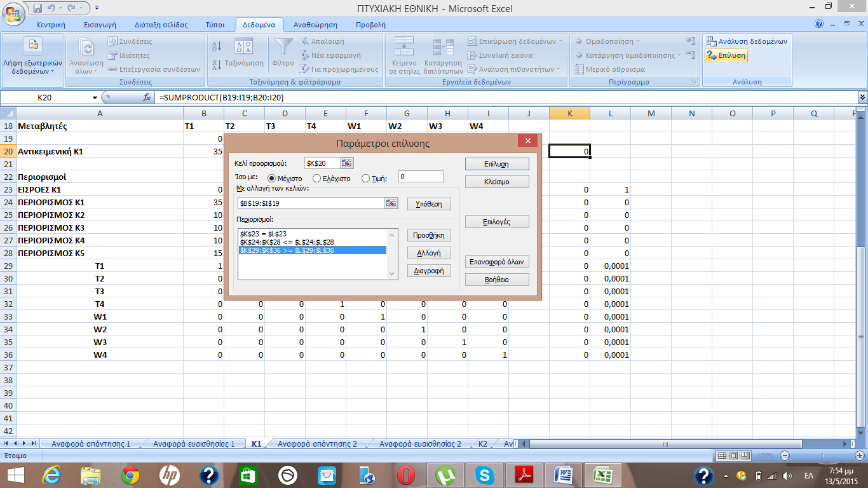The height and width of the screenshot is (488, 868).
Task: Click the fx insert function icon
Action: click(147, 97)
